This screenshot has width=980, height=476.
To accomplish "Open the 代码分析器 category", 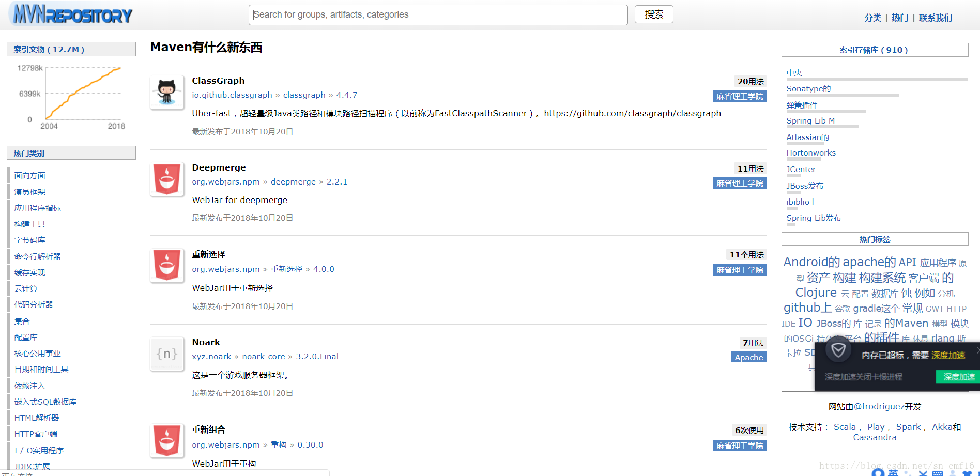I will coord(34,304).
